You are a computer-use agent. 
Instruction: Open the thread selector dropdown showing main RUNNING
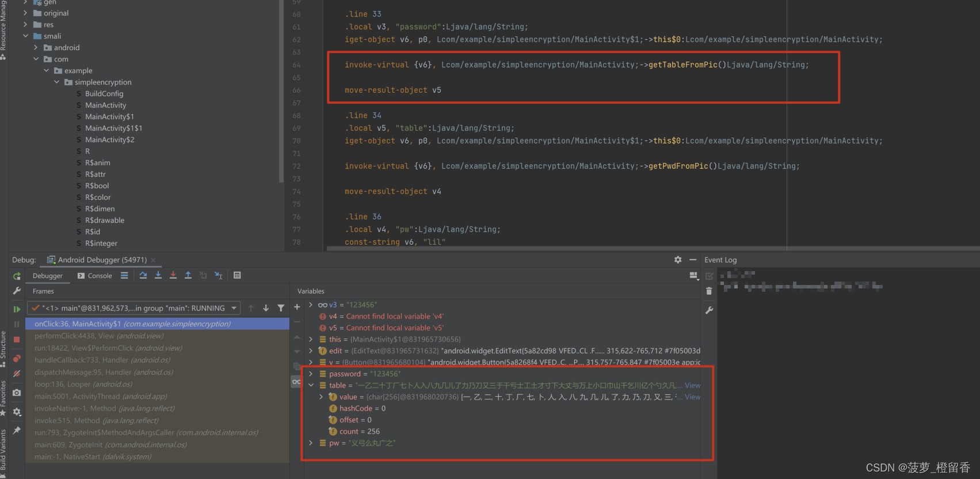point(134,308)
